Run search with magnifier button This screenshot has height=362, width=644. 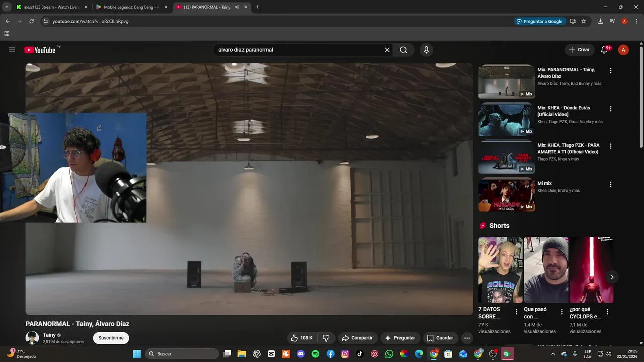click(x=404, y=50)
